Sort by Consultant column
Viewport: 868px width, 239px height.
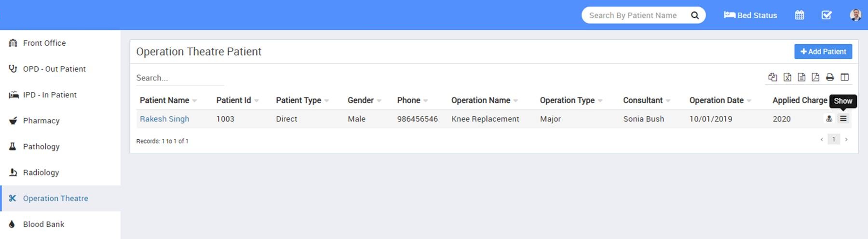643,100
